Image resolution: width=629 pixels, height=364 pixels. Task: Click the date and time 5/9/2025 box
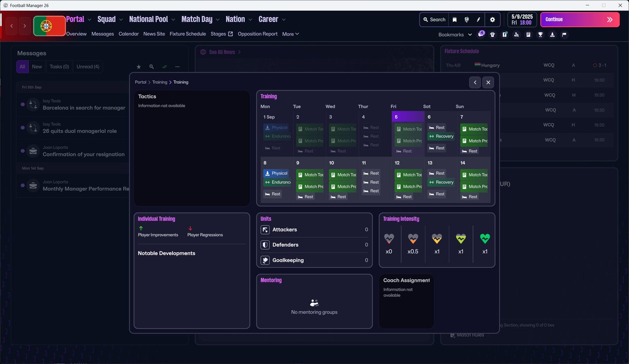point(522,19)
